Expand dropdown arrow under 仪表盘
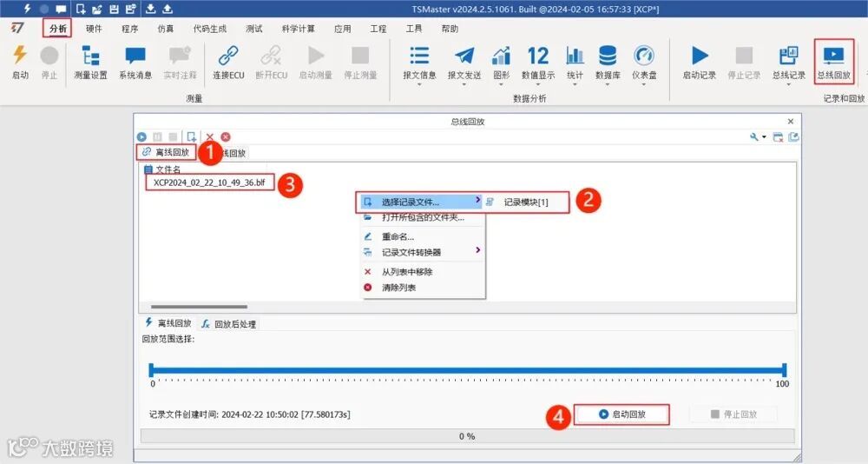Screen dimensions: 868x464 [x=644, y=85]
